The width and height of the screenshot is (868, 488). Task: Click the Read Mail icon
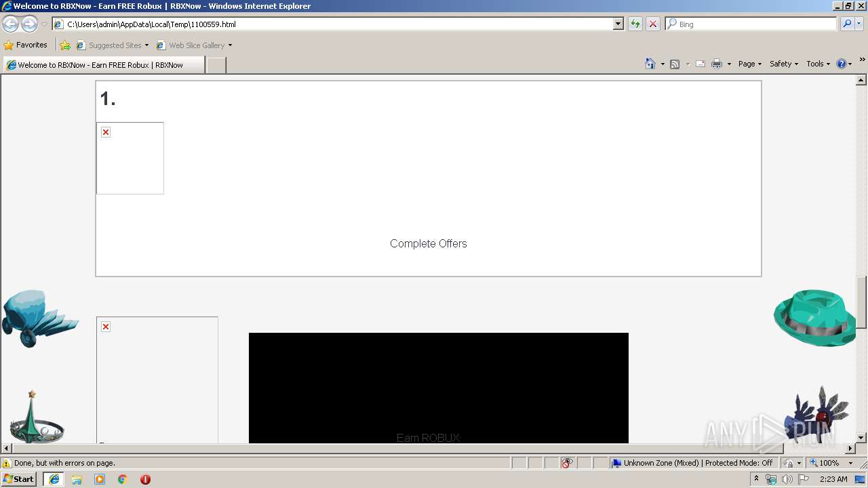tap(701, 64)
